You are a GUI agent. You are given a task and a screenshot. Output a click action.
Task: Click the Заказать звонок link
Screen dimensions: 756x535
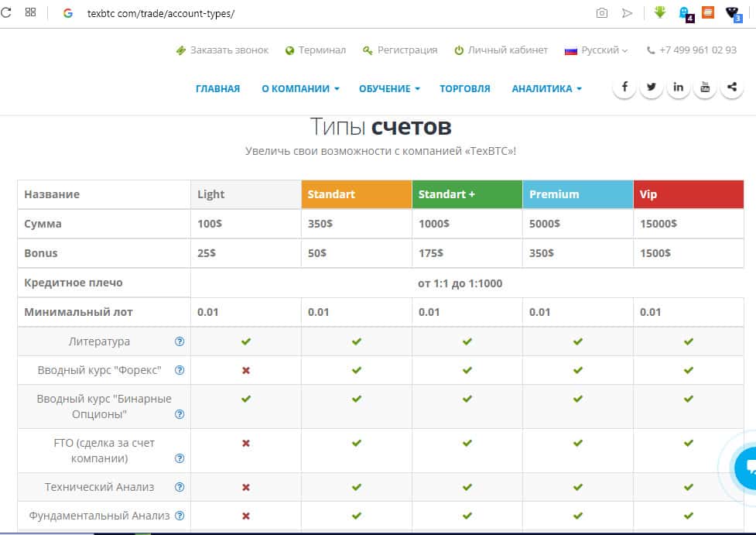[x=222, y=50]
